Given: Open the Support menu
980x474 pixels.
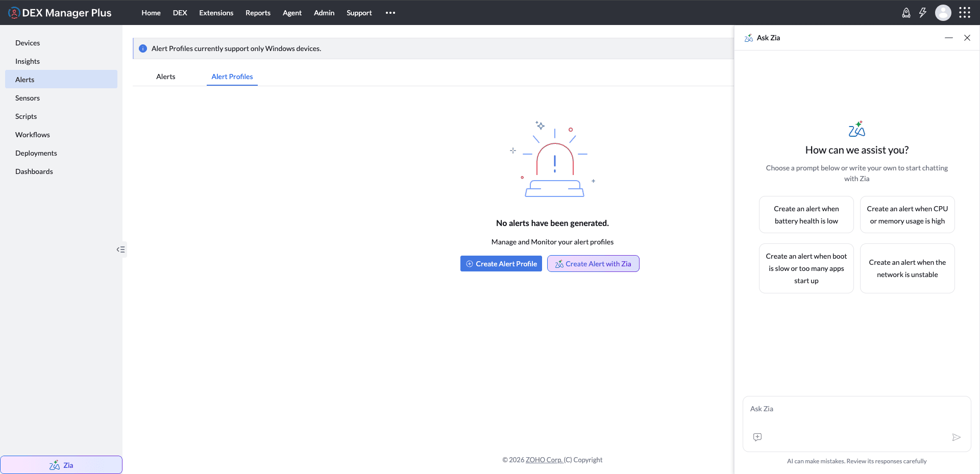Looking at the screenshot, I should click(359, 13).
